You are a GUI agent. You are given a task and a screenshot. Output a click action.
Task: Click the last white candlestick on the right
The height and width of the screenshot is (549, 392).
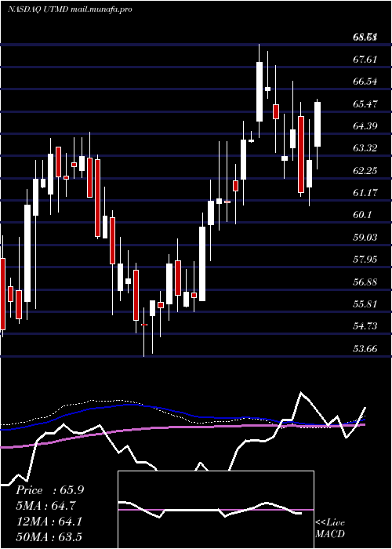pos(318,124)
